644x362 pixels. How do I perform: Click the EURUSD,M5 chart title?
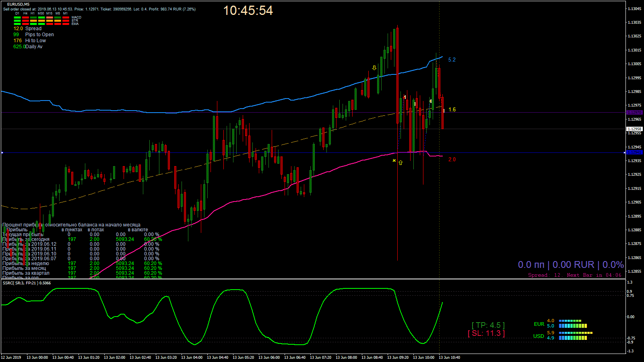(18, 4)
